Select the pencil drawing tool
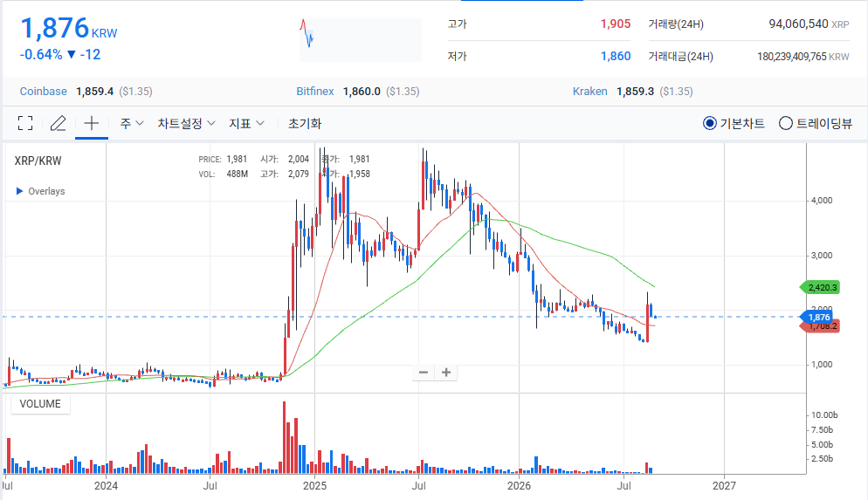Viewport: 868px width, 500px height. 59,123
